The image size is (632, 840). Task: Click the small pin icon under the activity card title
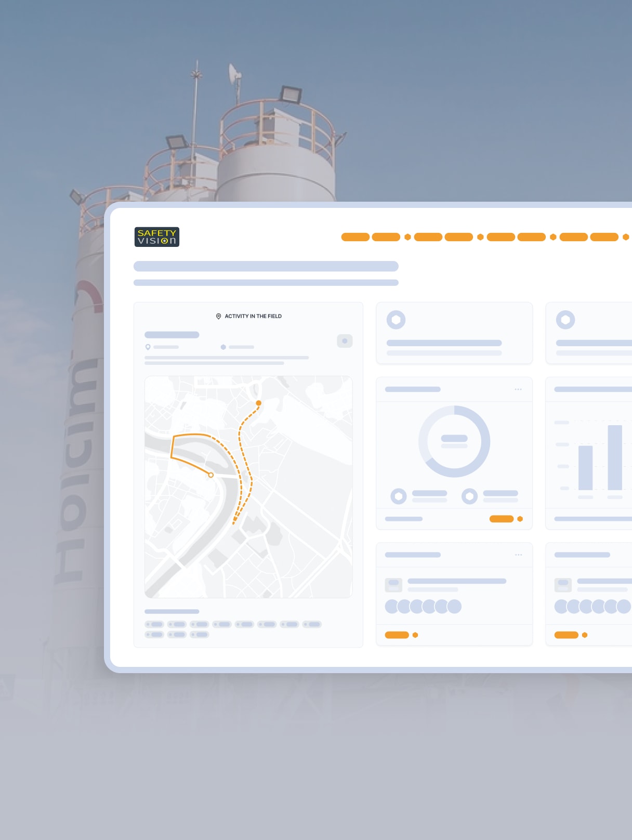[x=148, y=347]
